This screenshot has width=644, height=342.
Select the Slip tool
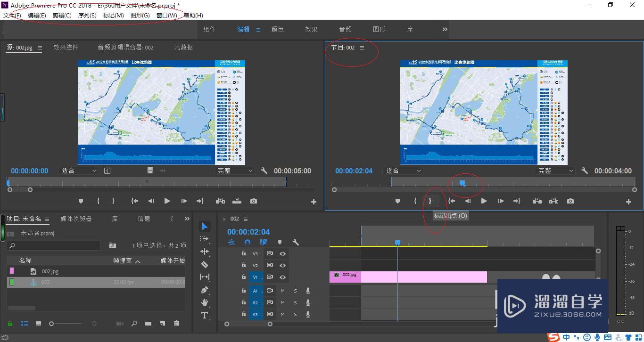[205, 277]
